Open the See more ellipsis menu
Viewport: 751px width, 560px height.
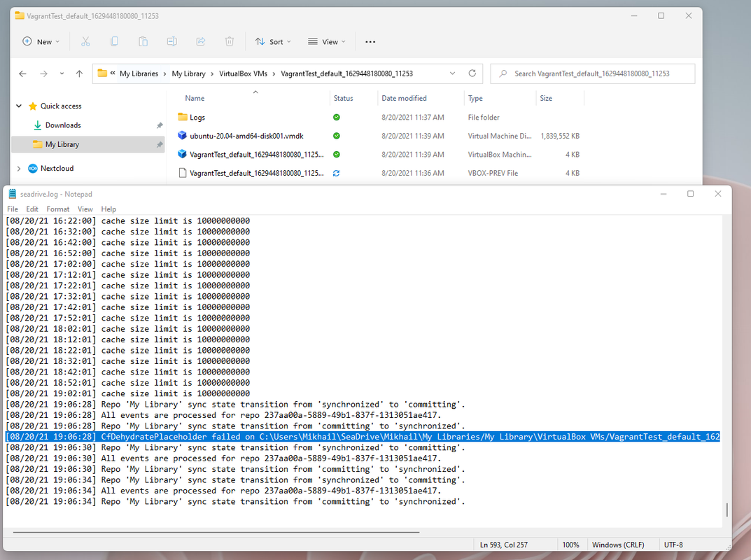(370, 42)
